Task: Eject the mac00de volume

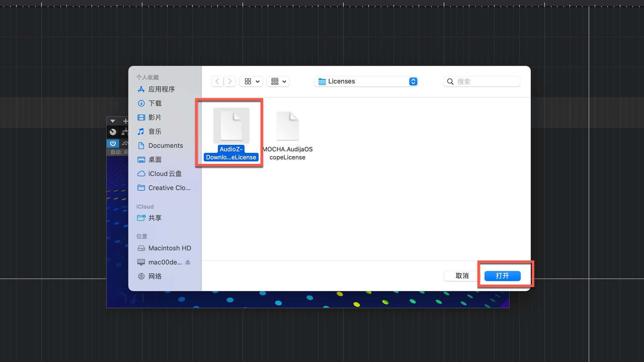Action: click(x=188, y=262)
